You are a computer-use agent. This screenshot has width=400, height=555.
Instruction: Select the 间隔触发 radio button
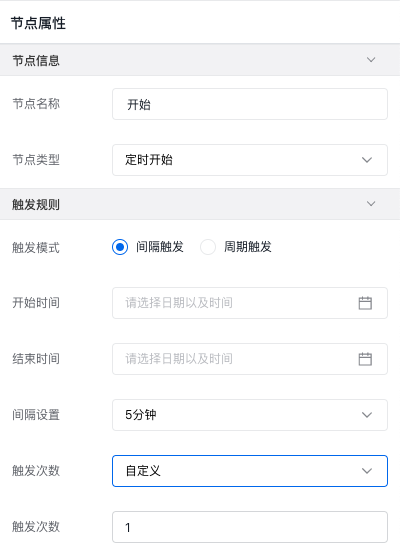pyautogui.click(x=120, y=247)
